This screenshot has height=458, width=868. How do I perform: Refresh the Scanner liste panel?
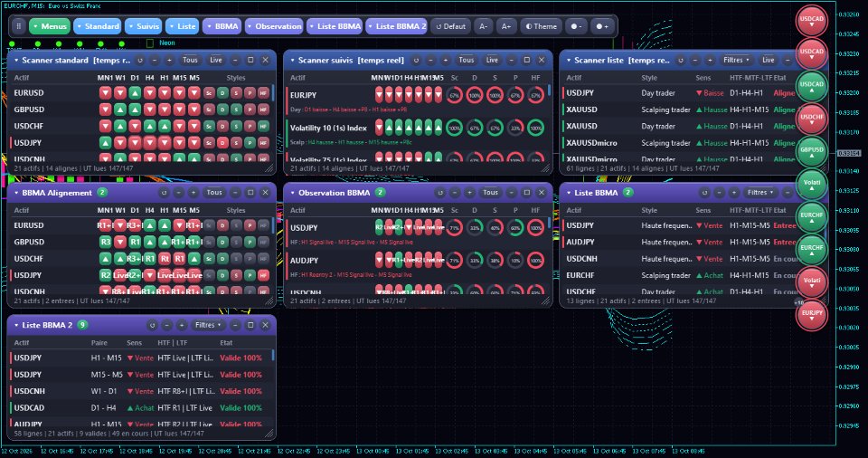pos(681,60)
